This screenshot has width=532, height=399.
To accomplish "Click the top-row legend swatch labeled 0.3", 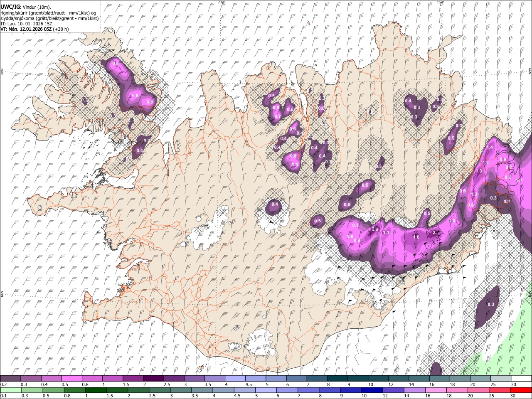I will pyautogui.click(x=31, y=378).
